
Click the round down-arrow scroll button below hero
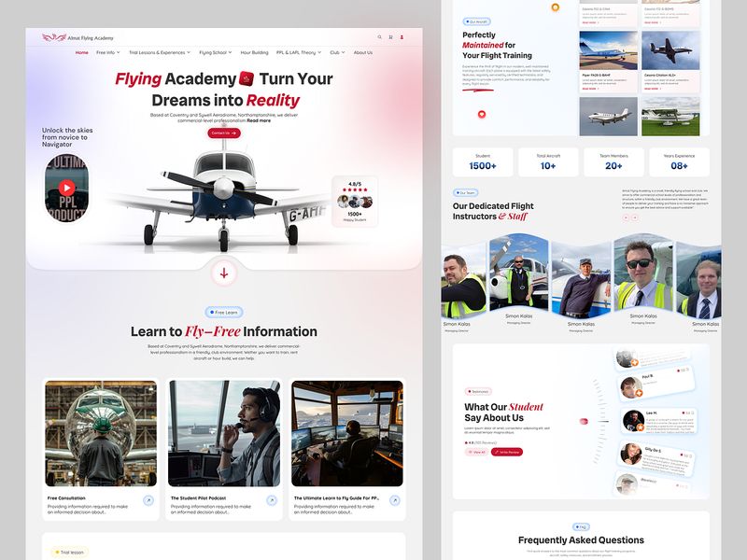pos(224,273)
